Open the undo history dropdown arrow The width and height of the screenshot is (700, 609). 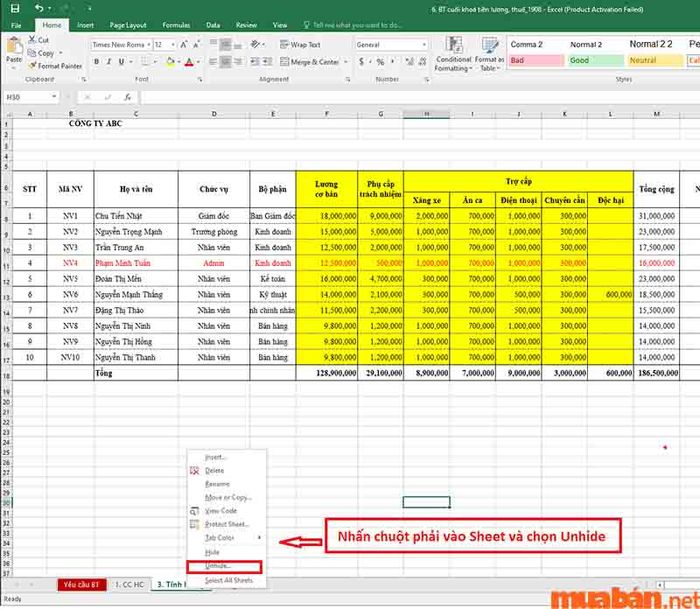(49, 8)
